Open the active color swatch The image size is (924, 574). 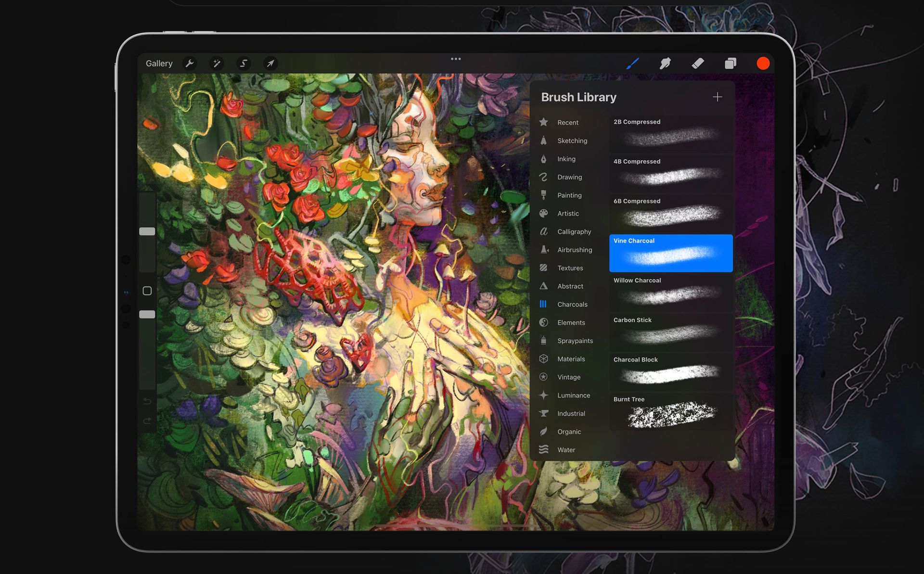click(x=763, y=63)
